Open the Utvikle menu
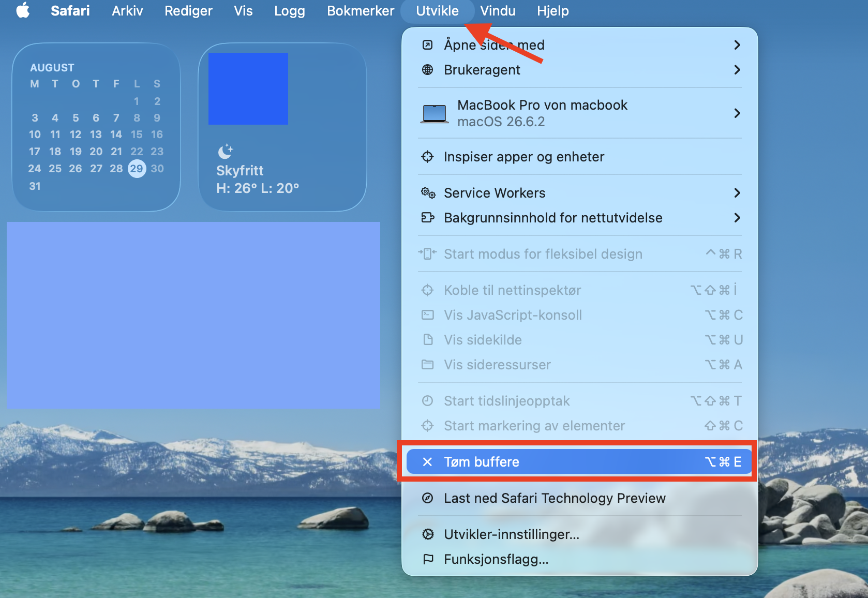The image size is (868, 598). 437,11
